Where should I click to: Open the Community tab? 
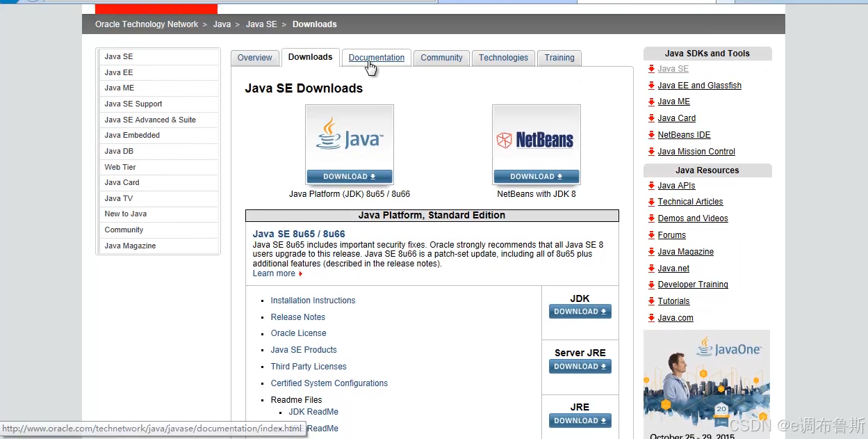pos(441,58)
